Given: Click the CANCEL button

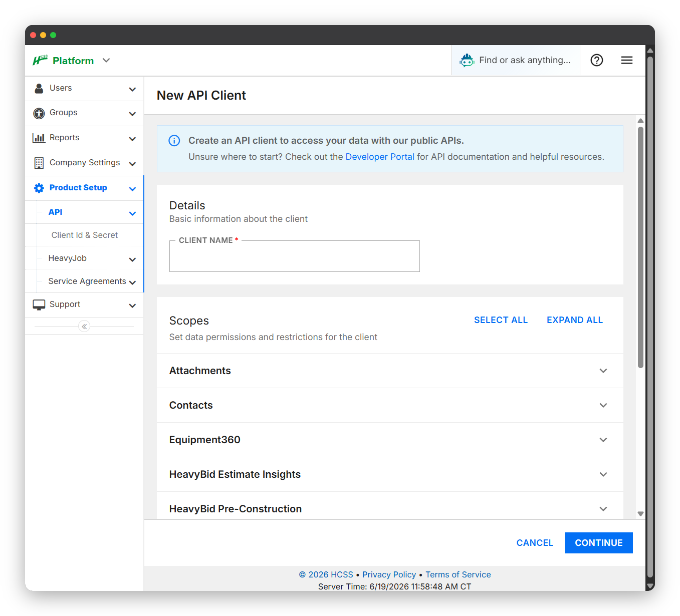Looking at the screenshot, I should pos(535,543).
